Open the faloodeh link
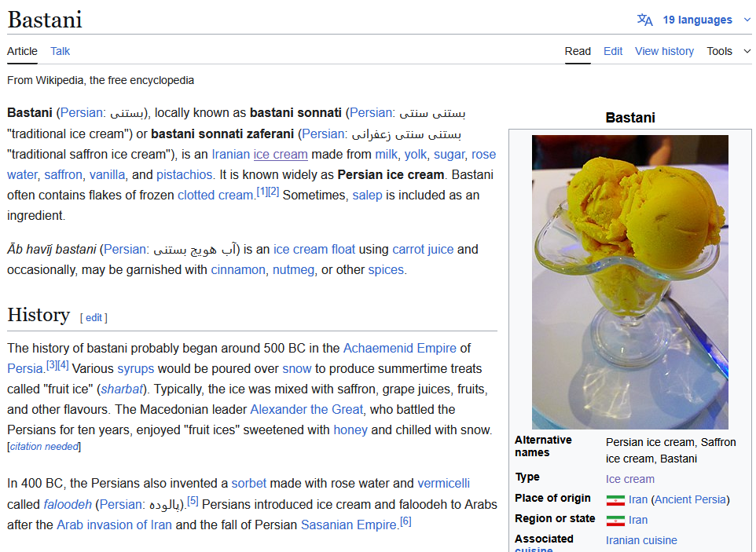The height and width of the screenshot is (552, 756). point(68,504)
